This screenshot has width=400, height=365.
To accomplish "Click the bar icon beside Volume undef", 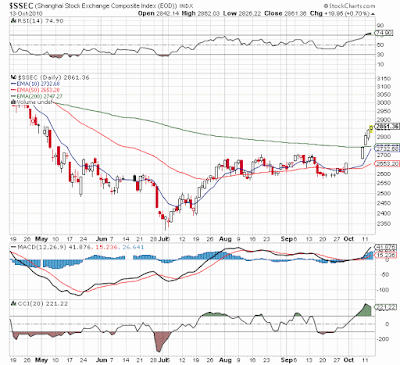I will 13,102.
